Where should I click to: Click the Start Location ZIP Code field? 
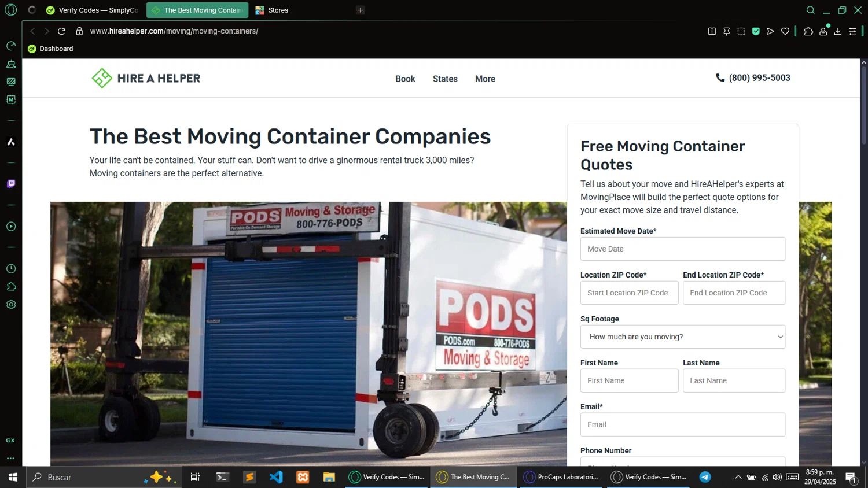tap(629, 293)
